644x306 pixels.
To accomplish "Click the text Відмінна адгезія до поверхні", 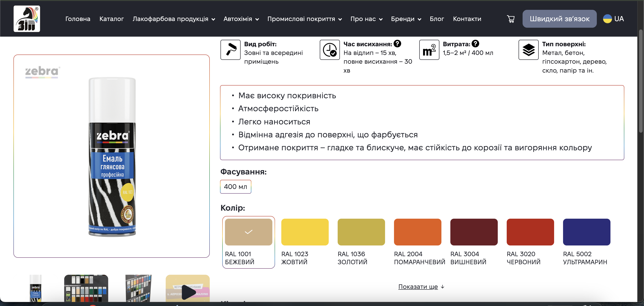I will tap(296, 135).
